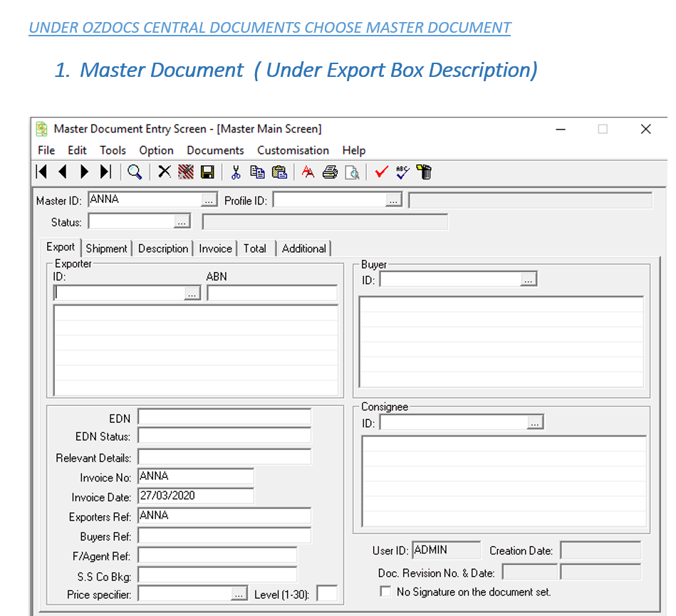
Task: Open Buyer ID lookup button
Action: [x=528, y=279]
